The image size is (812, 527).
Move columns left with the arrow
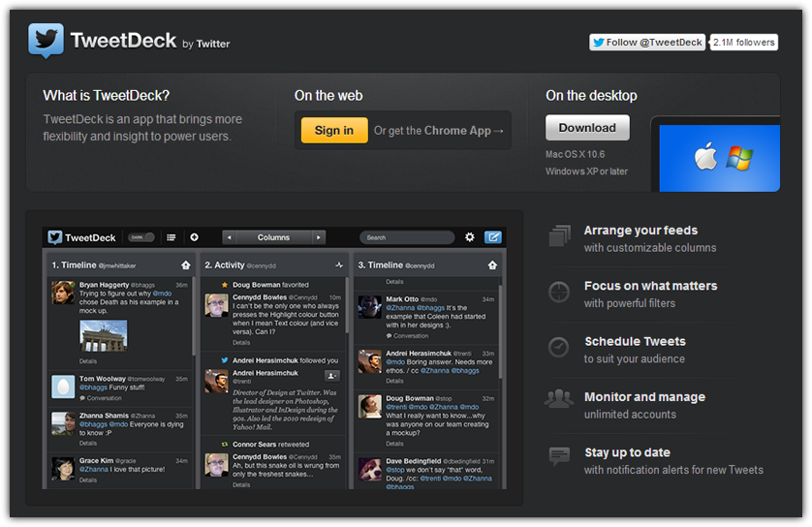pyautogui.click(x=229, y=237)
